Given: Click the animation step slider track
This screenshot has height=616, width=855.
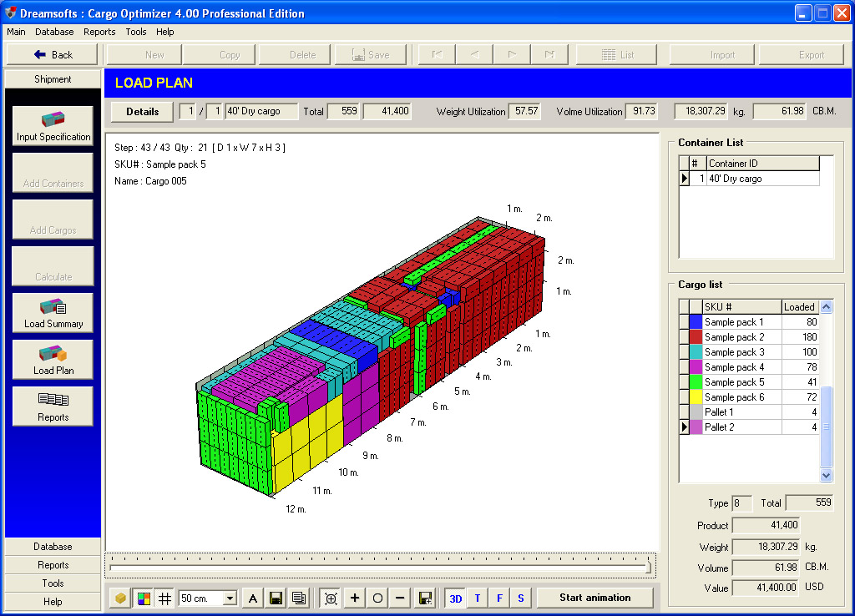Looking at the screenshot, I should click(380, 568).
